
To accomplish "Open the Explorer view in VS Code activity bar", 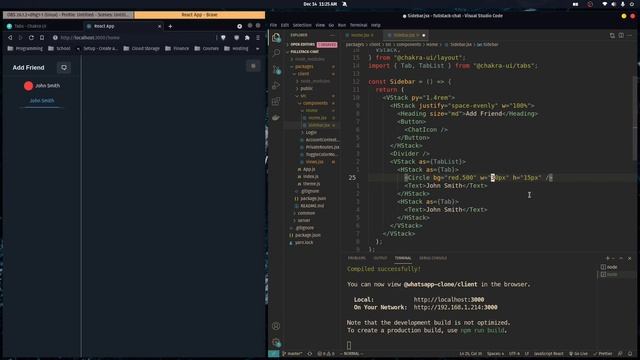I will point(276,37).
